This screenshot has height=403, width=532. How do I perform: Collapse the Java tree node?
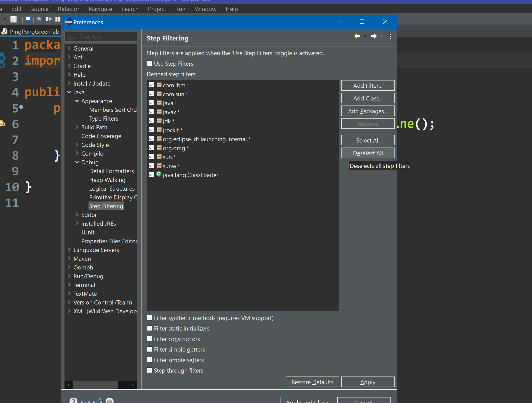click(69, 92)
